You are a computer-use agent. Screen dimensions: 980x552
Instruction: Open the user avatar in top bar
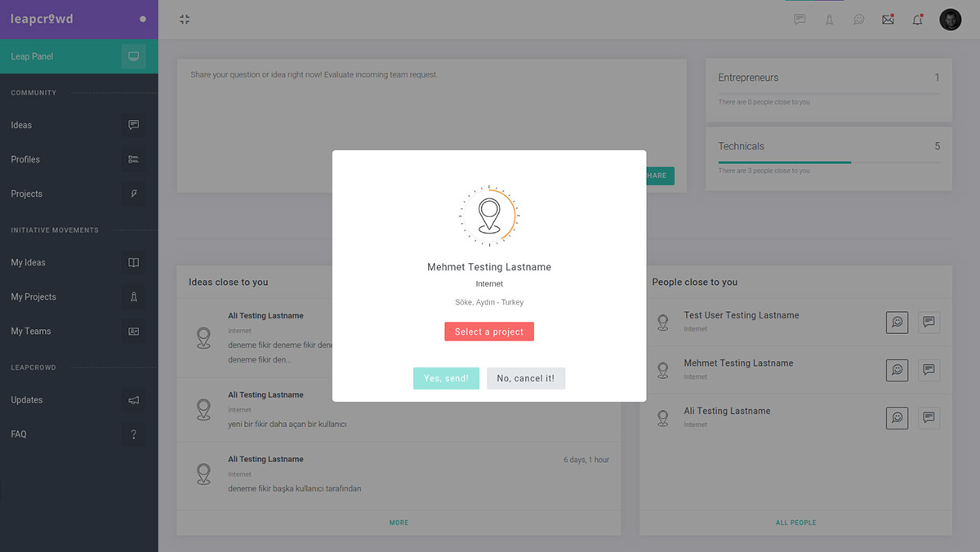(x=951, y=20)
